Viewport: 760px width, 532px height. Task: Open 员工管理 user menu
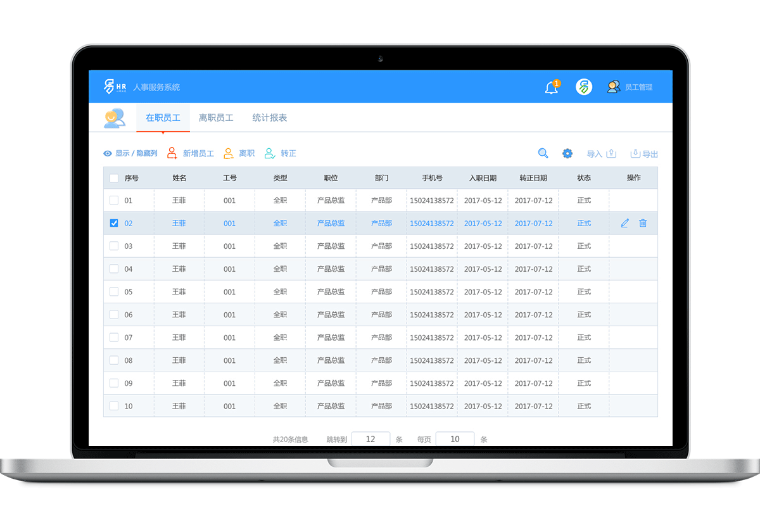630,87
